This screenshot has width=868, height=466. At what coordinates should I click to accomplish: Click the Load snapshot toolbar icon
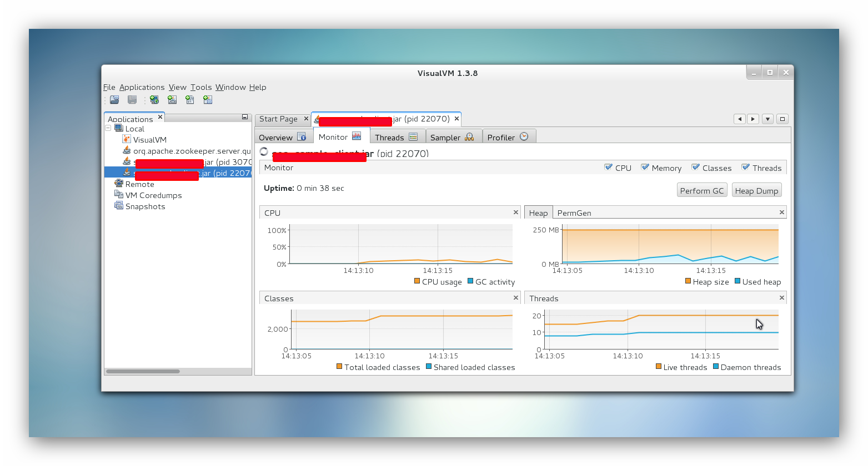coord(114,100)
